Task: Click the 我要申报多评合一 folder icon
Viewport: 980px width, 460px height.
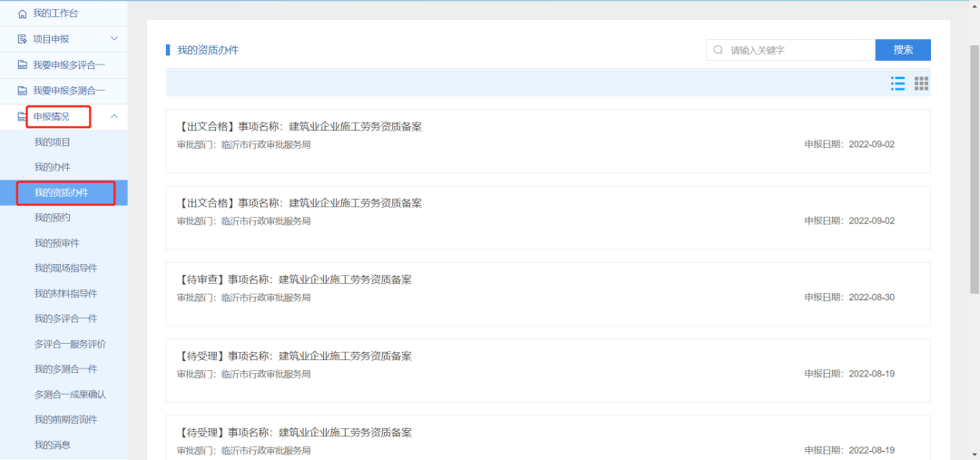Action: point(23,65)
